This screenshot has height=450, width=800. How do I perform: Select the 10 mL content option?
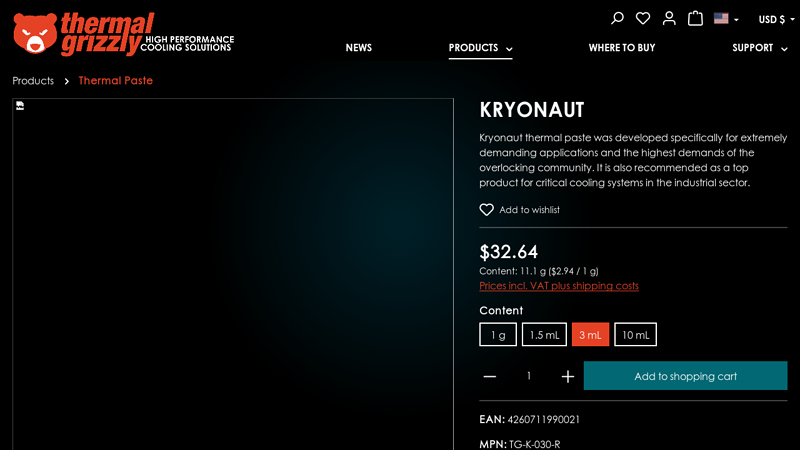[x=635, y=335]
